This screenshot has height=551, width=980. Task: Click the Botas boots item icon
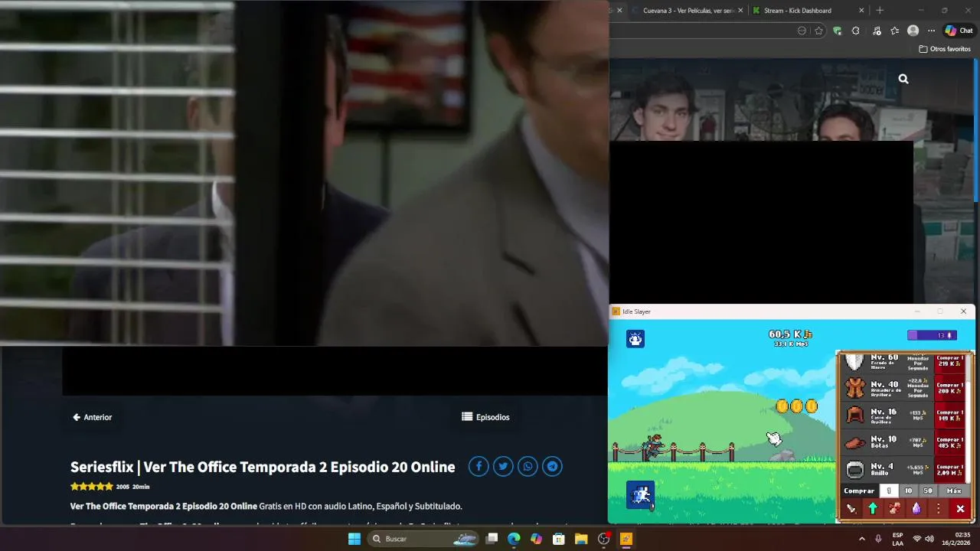coord(855,442)
